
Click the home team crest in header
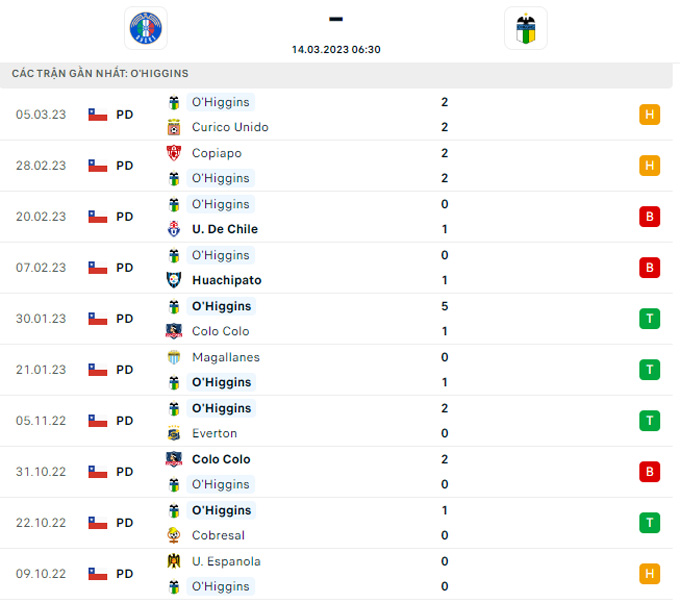(148, 28)
